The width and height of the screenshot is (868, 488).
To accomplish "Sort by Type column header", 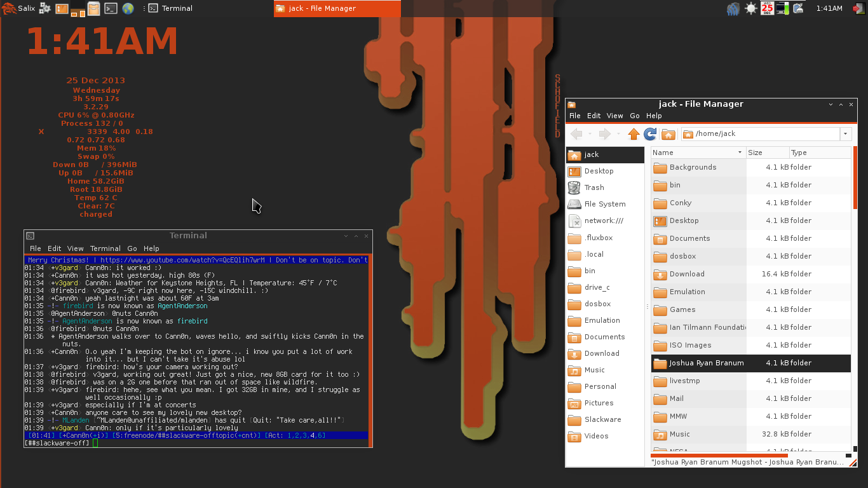I will pyautogui.click(x=819, y=152).
